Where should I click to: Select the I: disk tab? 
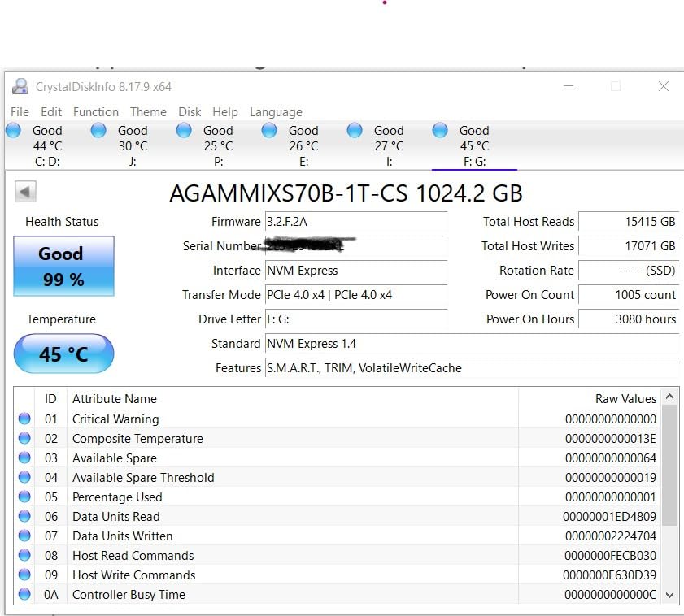389,146
